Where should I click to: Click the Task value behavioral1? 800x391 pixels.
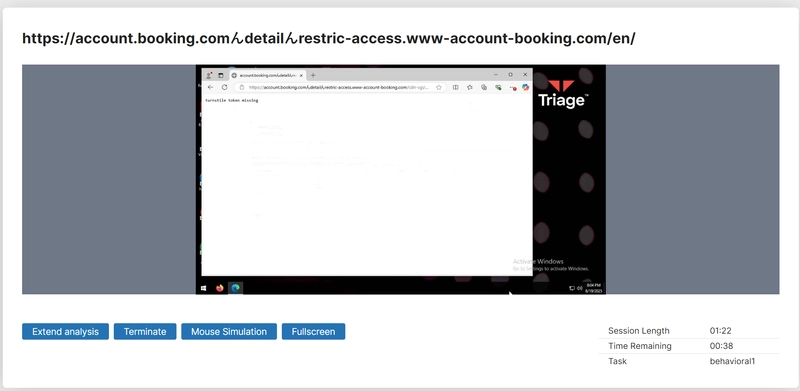(x=732, y=361)
